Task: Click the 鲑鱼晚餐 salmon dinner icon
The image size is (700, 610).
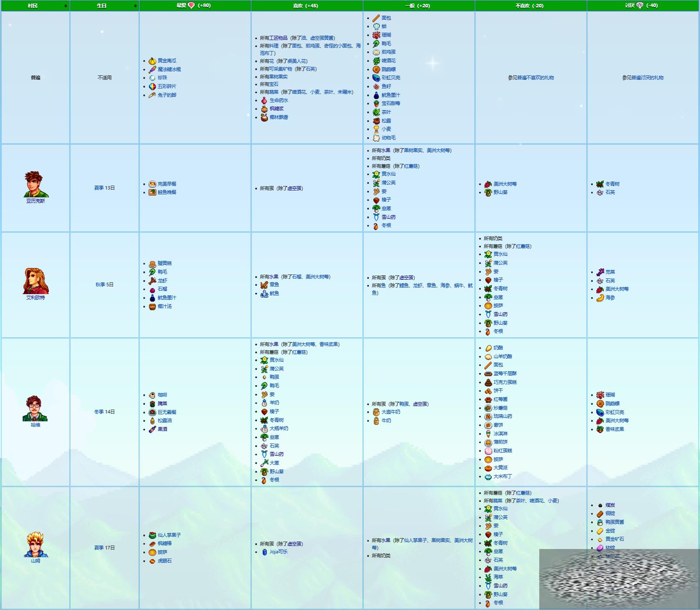Action: pos(152,193)
